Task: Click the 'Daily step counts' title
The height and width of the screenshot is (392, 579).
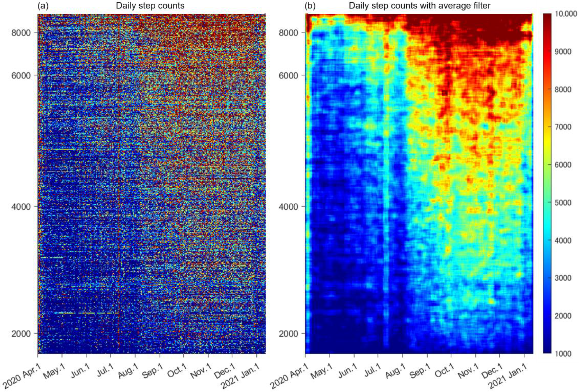Action: (150, 6)
